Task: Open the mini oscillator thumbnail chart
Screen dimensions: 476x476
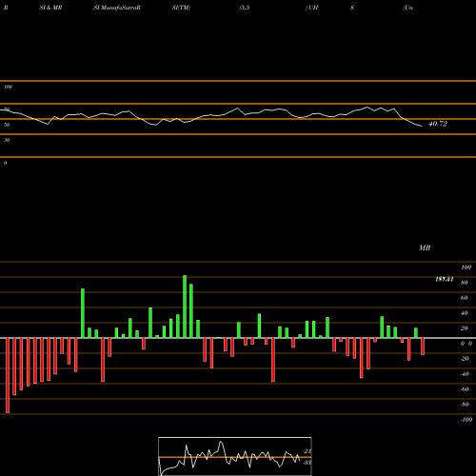Action: (x=235, y=456)
